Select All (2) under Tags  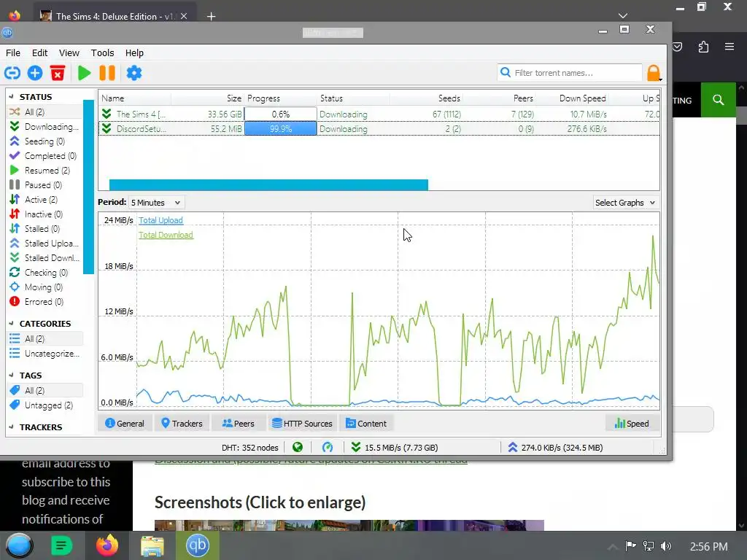coord(44,391)
